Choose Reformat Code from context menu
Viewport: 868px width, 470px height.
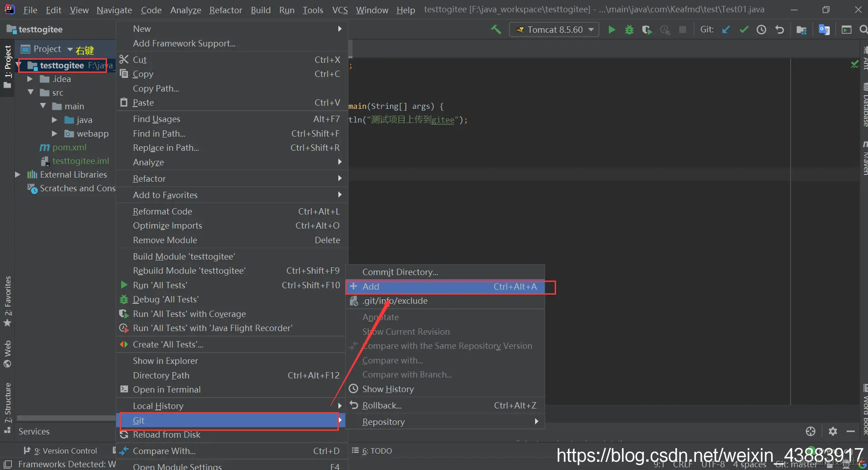point(232,211)
